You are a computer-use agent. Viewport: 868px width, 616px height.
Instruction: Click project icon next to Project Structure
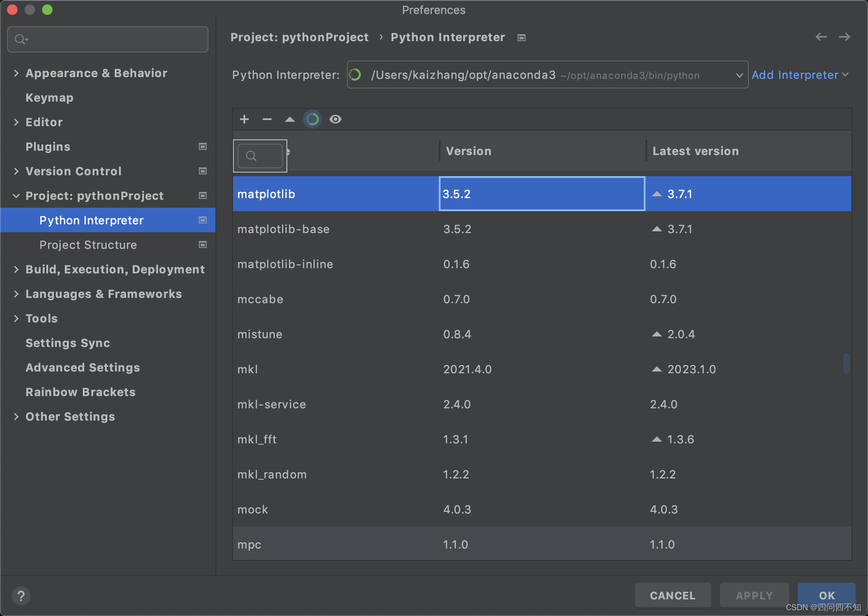click(203, 244)
